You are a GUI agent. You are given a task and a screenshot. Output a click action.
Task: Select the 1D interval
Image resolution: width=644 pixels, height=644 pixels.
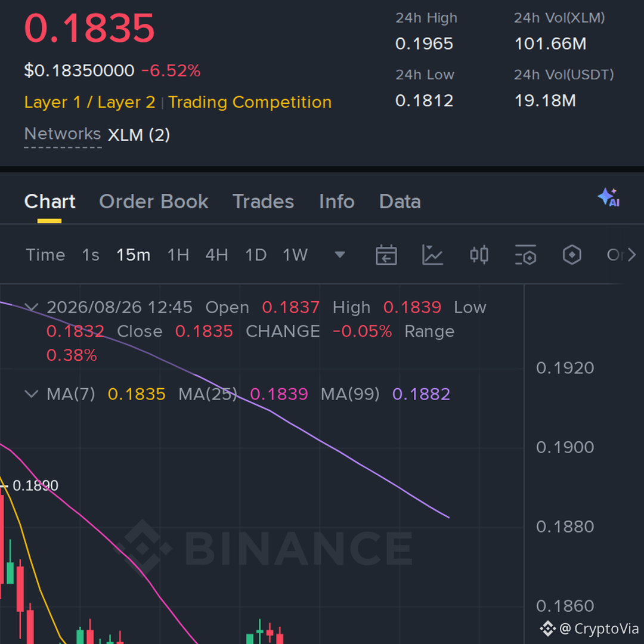click(x=256, y=255)
